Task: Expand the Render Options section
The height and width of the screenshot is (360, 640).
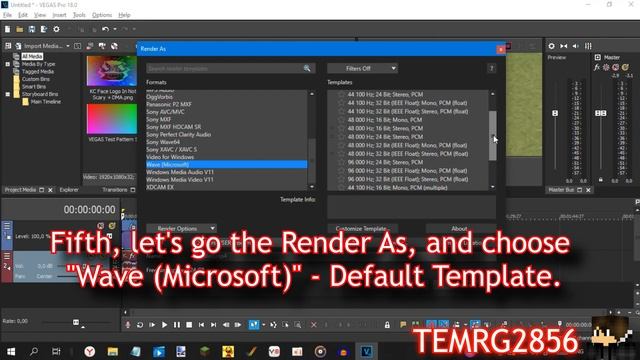Action: 181,228
